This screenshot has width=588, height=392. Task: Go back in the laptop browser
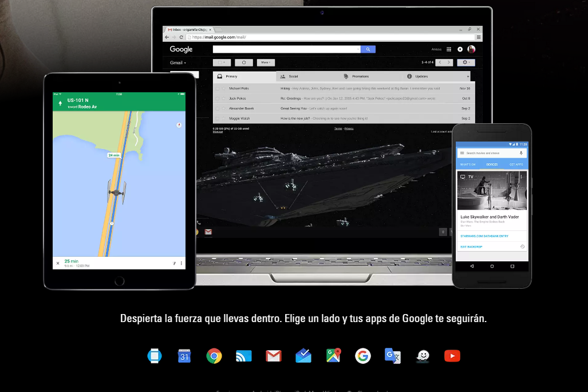(x=167, y=37)
